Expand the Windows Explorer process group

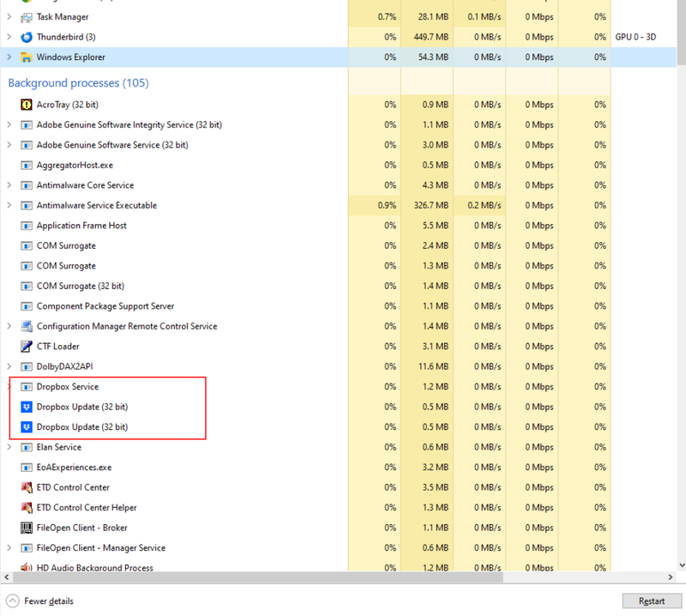9,57
